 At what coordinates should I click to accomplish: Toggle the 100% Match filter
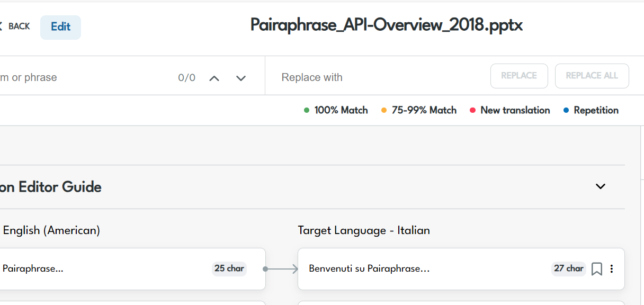336,110
